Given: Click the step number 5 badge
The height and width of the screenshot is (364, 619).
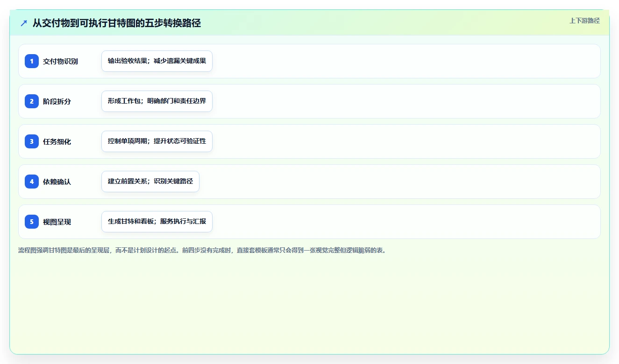Looking at the screenshot, I should [x=32, y=222].
